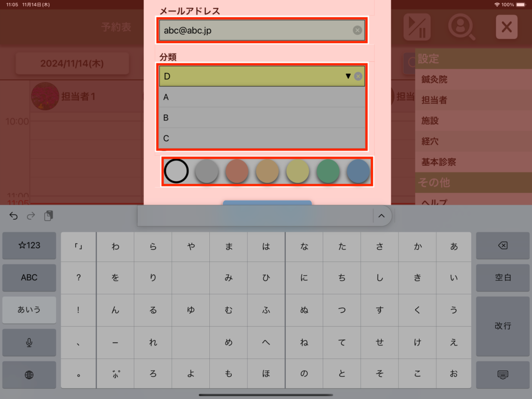
Task: Tap the clipboard paste icon above keyboard
Action: (x=48, y=216)
